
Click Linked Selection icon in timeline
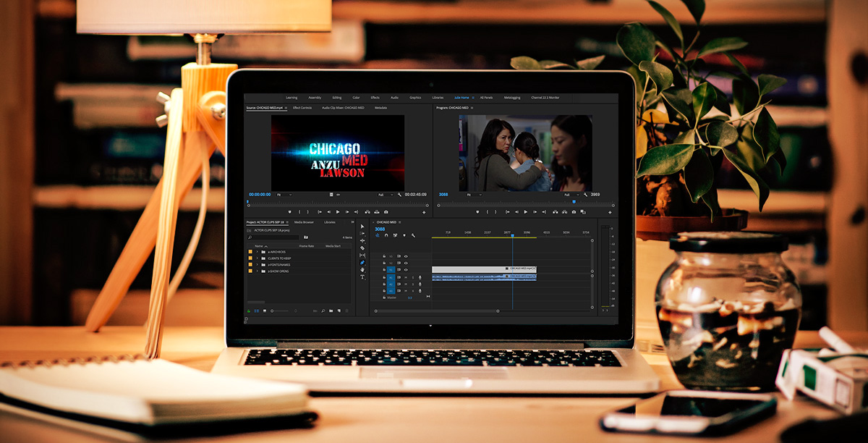click(395, 235)
